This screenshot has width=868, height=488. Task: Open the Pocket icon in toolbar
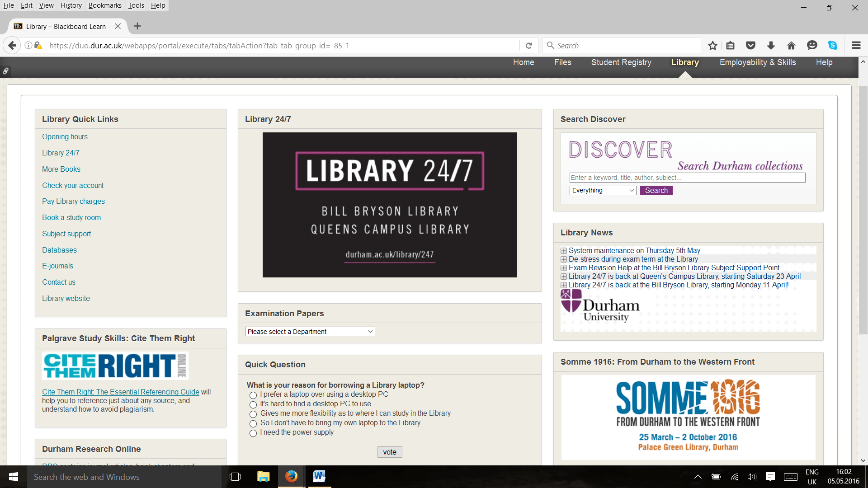click(x=750, y=46)
